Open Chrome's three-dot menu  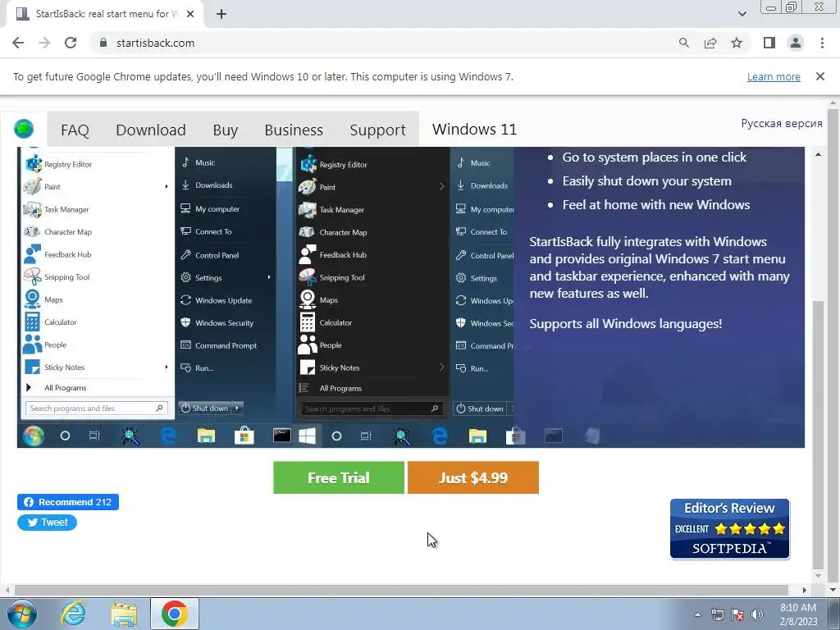point(822,43)
